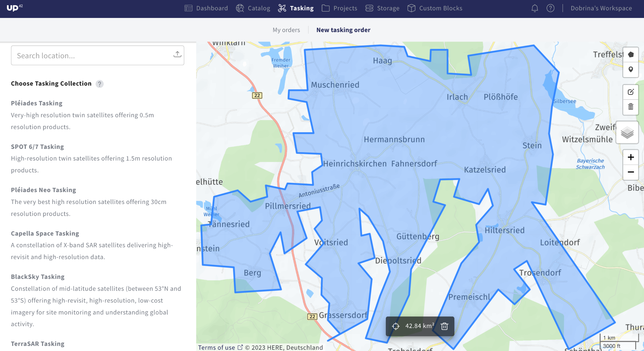This screenshot has width=644, height=351.
Task: Select the Pléiades Neo Tasking collection
Action: coord(43,190)
